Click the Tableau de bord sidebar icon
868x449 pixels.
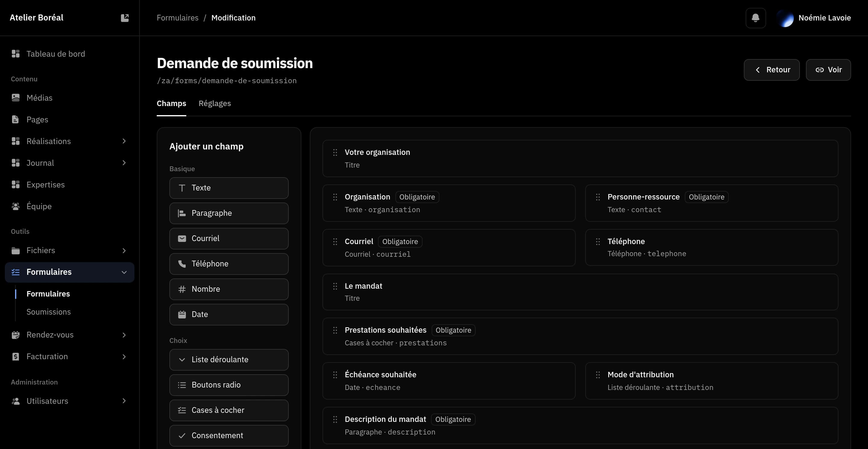(x=15, y=54)
